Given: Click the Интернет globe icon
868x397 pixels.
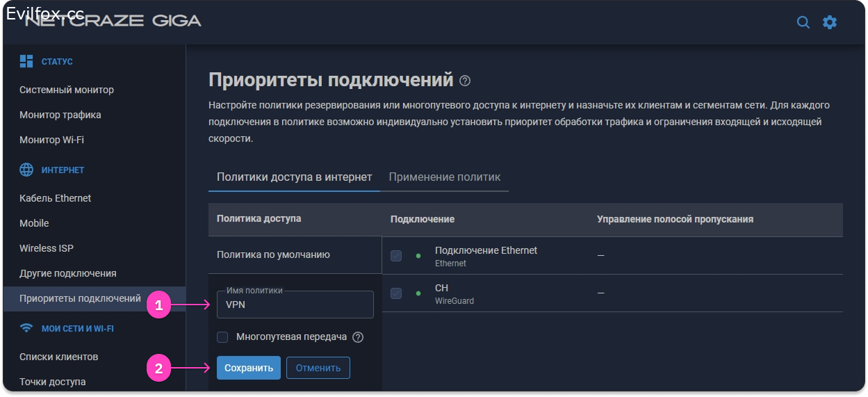Looking at the screenshot, I should (x=26, y=170).
